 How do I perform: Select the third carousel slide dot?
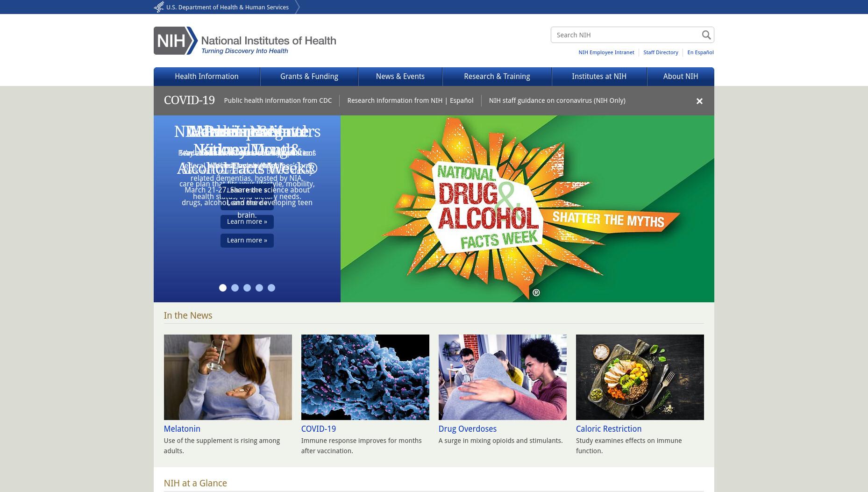[x=247, y=288]
